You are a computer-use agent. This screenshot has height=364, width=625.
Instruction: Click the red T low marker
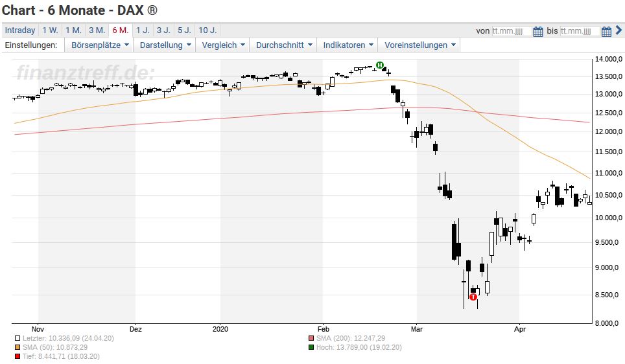pos(473,297)
